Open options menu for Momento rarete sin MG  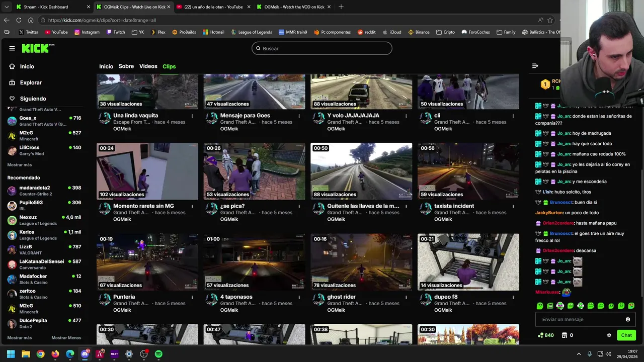tap(192, 206)
